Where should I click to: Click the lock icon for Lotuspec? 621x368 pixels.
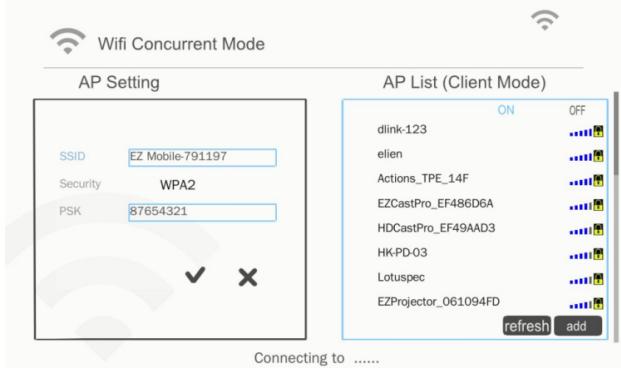(598, 279)
